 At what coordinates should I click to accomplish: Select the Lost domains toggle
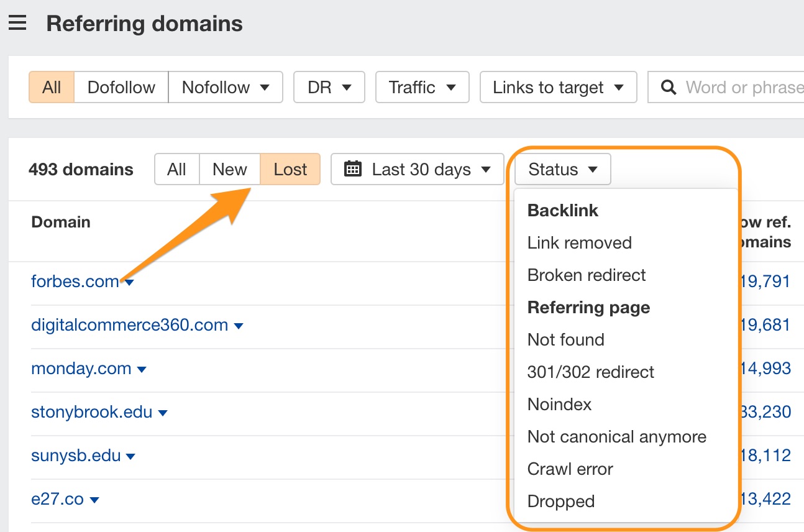pyautogui.click(x=290, y=169)
